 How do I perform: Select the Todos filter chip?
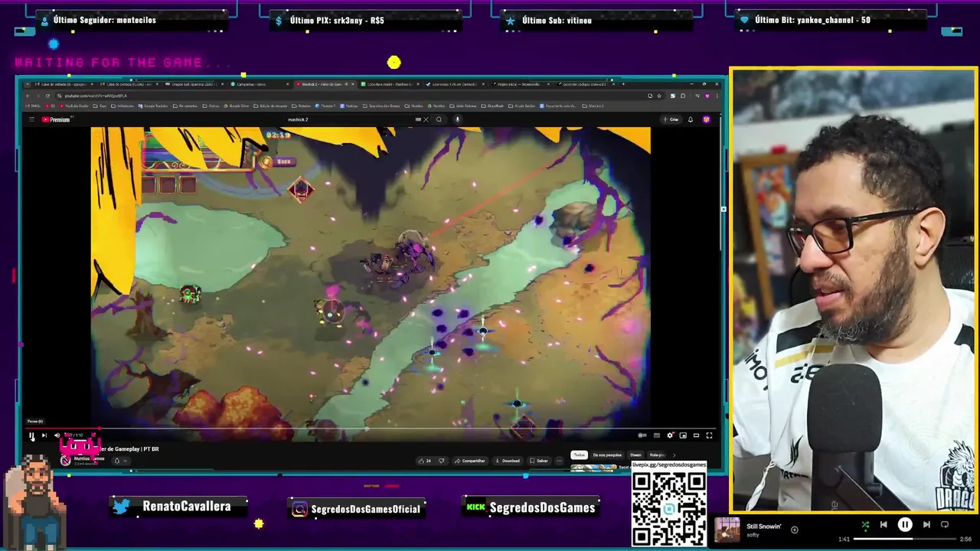pyautogui.click(x=579, y=455)
